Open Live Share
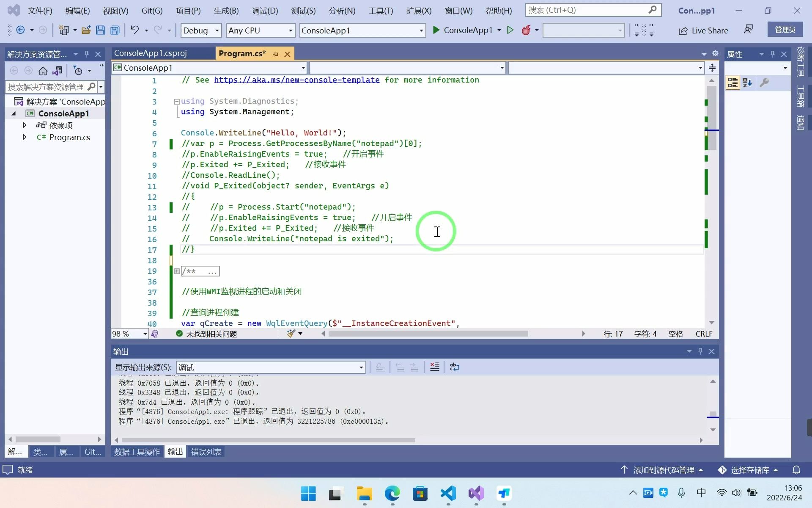The height and width of the screenshot is (508, 812). [x=703, y=30]
